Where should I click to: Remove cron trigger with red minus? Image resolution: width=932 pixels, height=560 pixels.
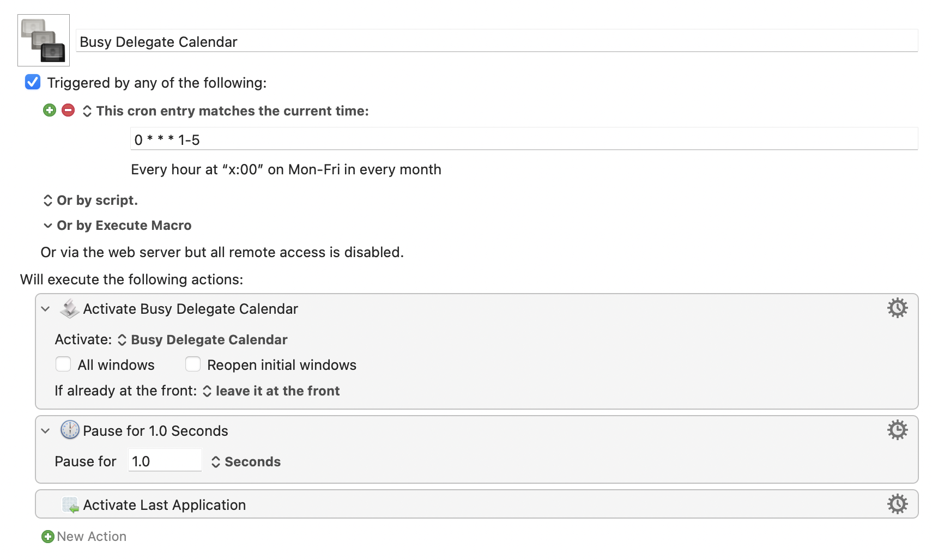(x=68, y=111)
